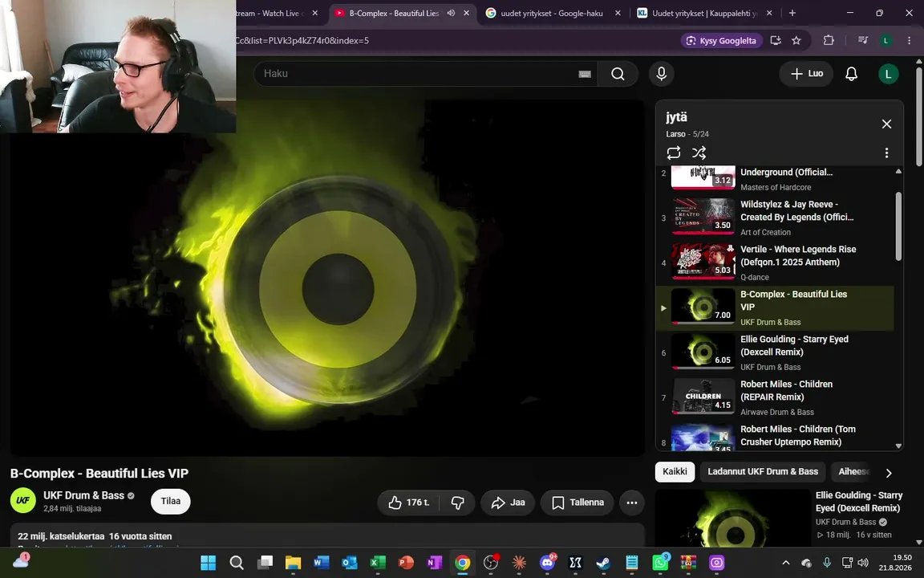Like the video with 176 t. thumbs up
Screen dimensions: 924x578
409,503
